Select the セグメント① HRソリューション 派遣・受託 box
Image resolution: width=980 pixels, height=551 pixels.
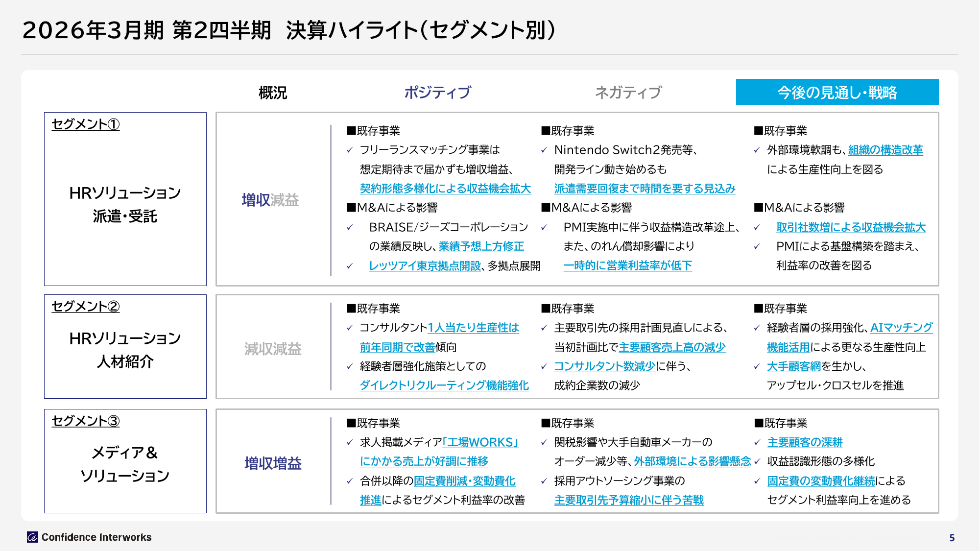point(125,199)
